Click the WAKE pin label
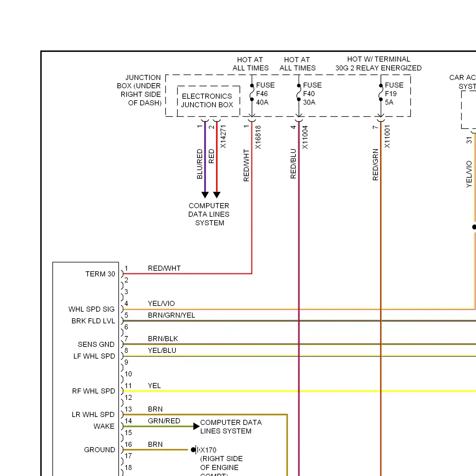Viewport: 476px width, 476px height. click(104, 426)
